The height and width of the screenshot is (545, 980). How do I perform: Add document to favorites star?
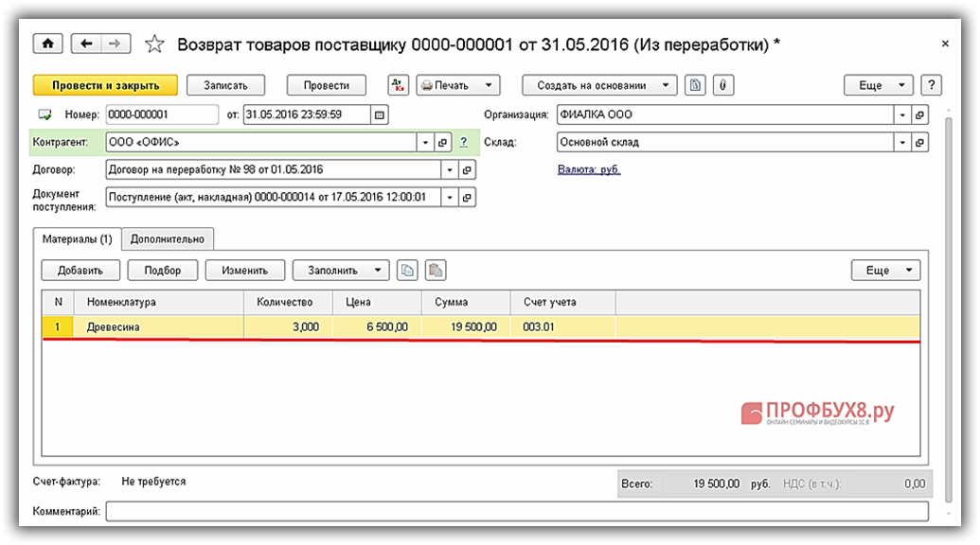154,44
